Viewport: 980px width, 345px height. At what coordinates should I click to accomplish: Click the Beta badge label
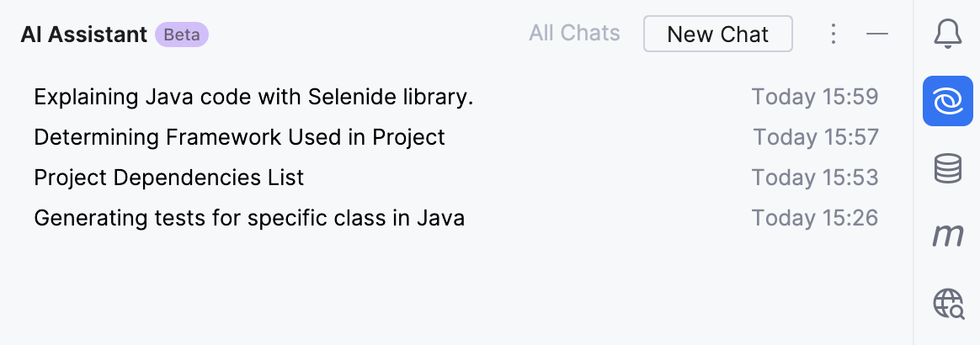click(x=182, y=34)
